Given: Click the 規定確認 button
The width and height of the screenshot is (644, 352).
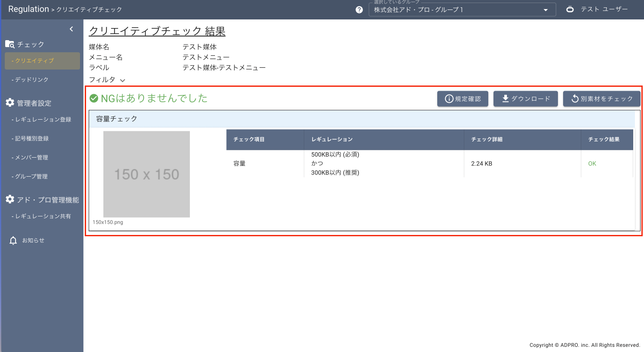Looking at the screenshot, I should click(463, 98).
